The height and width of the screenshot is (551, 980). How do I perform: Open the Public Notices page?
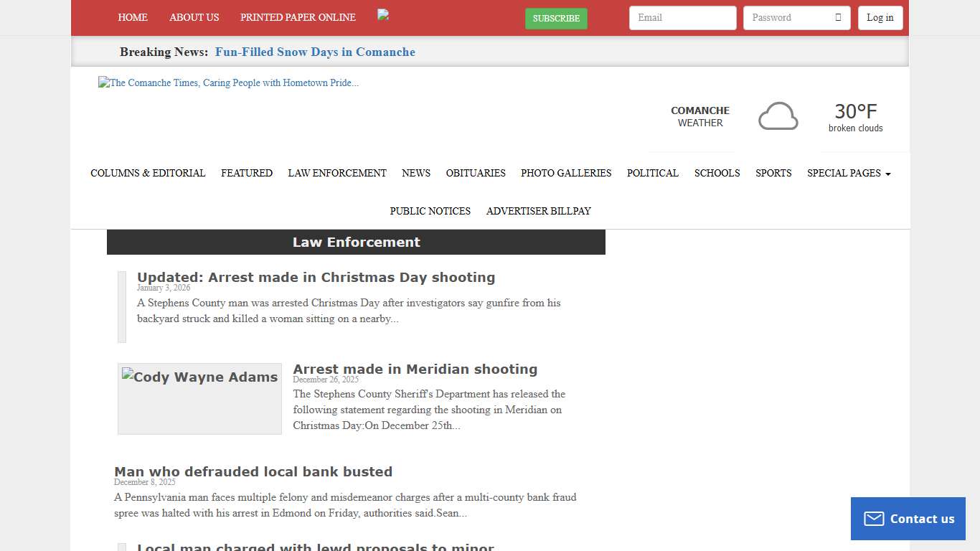point(430,211)
